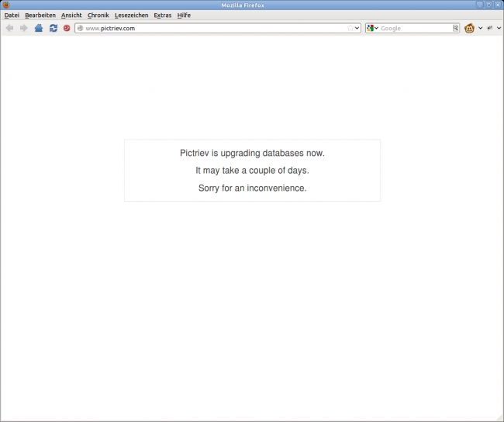Go to the Home page
The height and width of the screenshot is (422, 504).
tap(39, 28)
